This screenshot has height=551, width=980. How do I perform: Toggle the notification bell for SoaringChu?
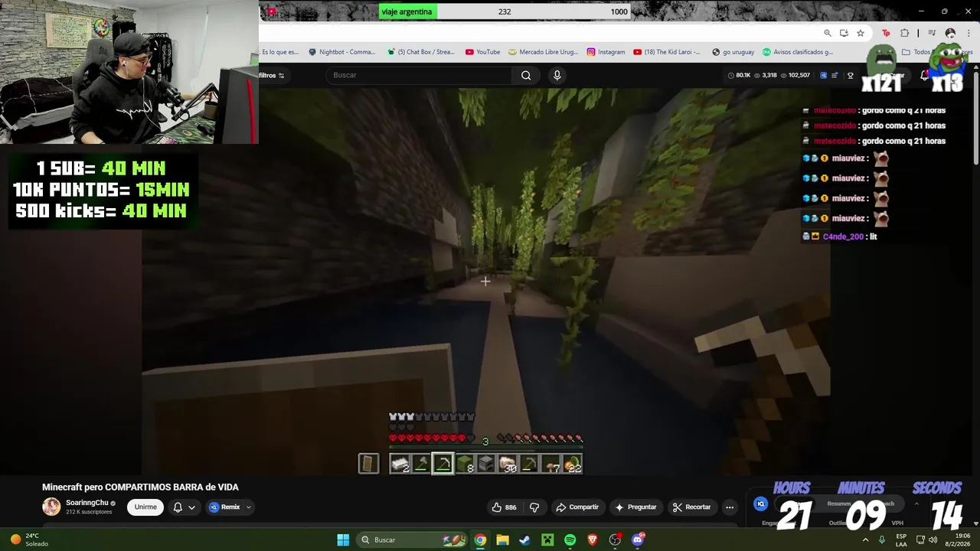click(178, 507)
